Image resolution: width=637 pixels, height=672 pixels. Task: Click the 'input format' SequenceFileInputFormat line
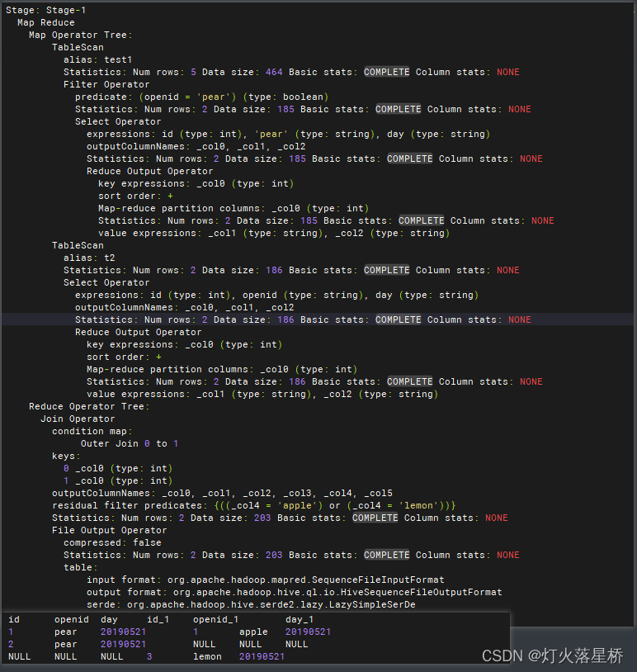tap(265, 580)
